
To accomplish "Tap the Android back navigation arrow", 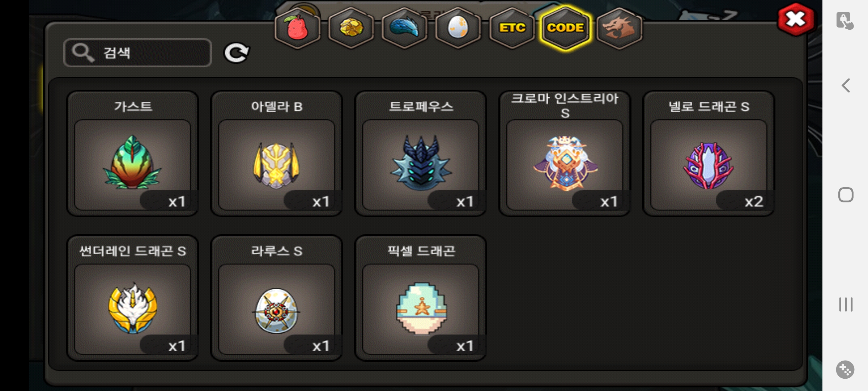I will (846, 86).
